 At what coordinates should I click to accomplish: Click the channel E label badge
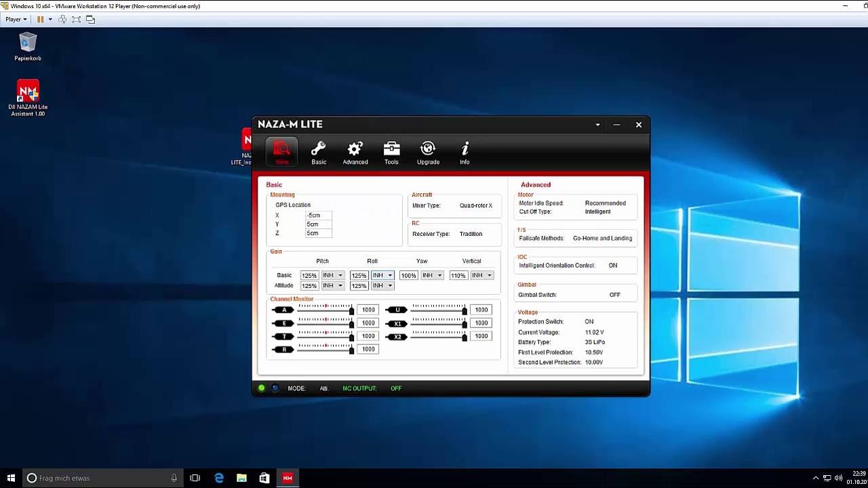283,323
